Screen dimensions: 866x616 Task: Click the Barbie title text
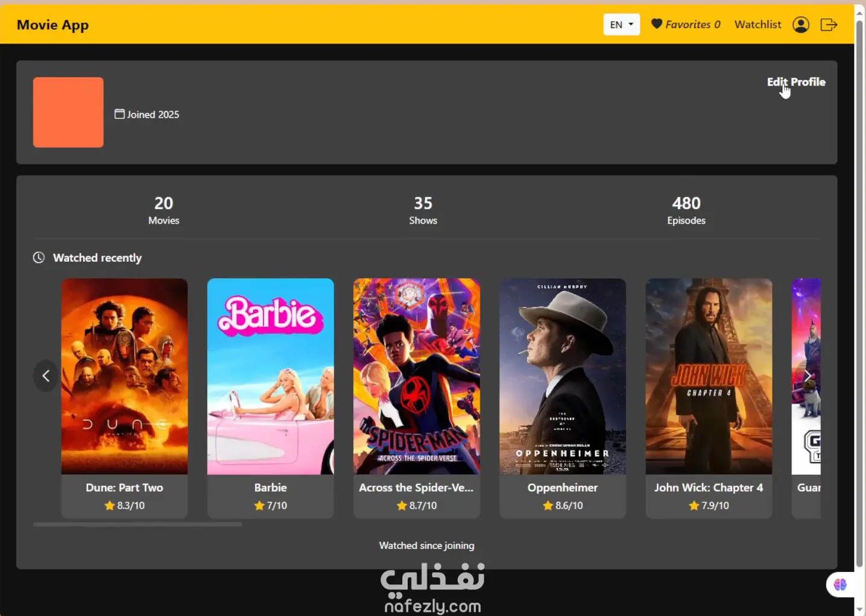pyautogui.click(x=270, y=488)
